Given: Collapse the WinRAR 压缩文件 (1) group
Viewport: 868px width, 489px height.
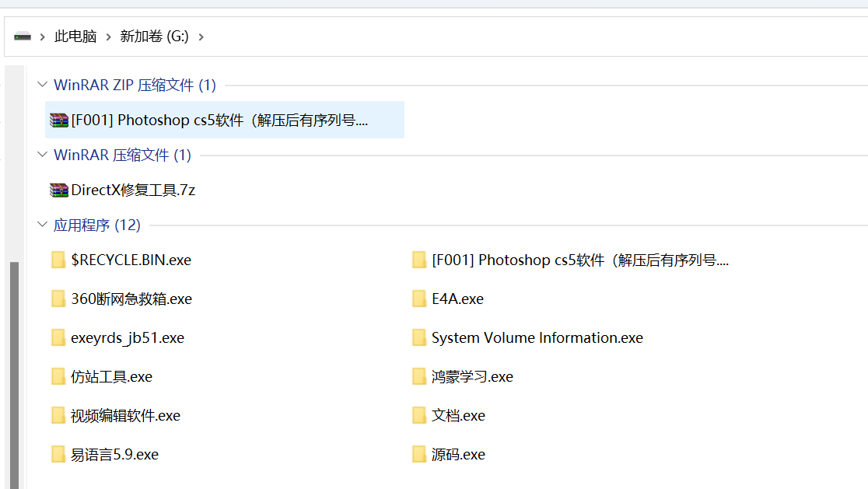Looking at the screenshot, I should pyautogui.click(x=42, y=155).
